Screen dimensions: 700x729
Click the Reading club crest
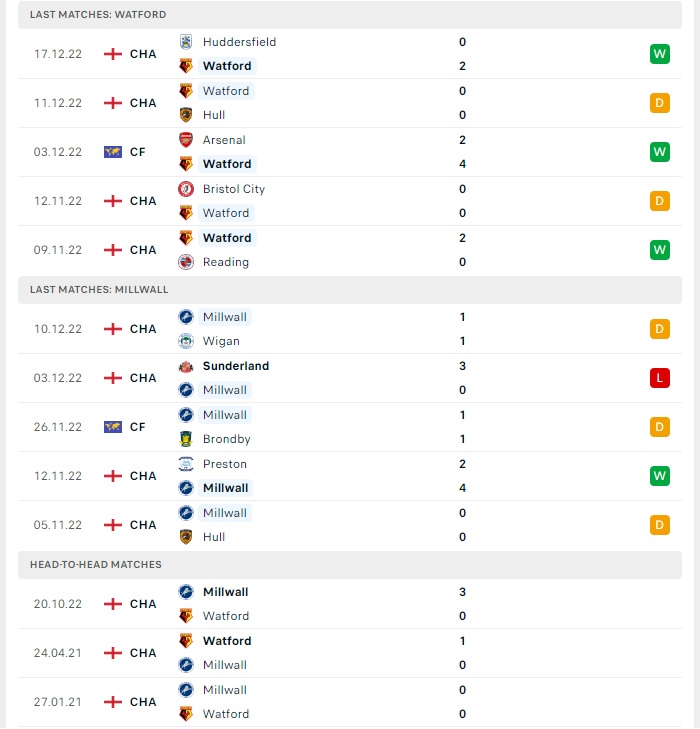186,262
